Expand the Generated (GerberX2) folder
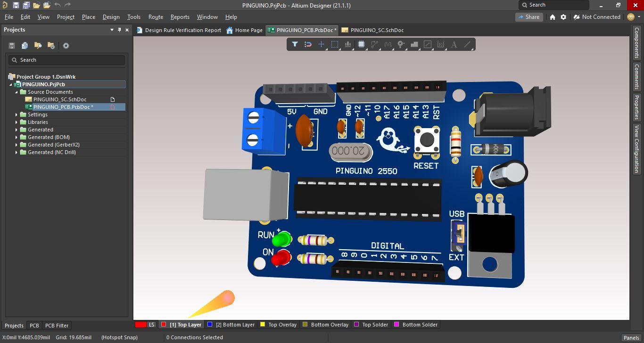644x343 pixels. point(17,145)
